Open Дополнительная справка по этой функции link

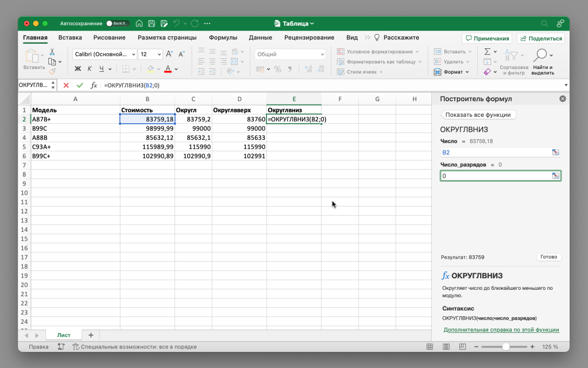click(501, 329)
